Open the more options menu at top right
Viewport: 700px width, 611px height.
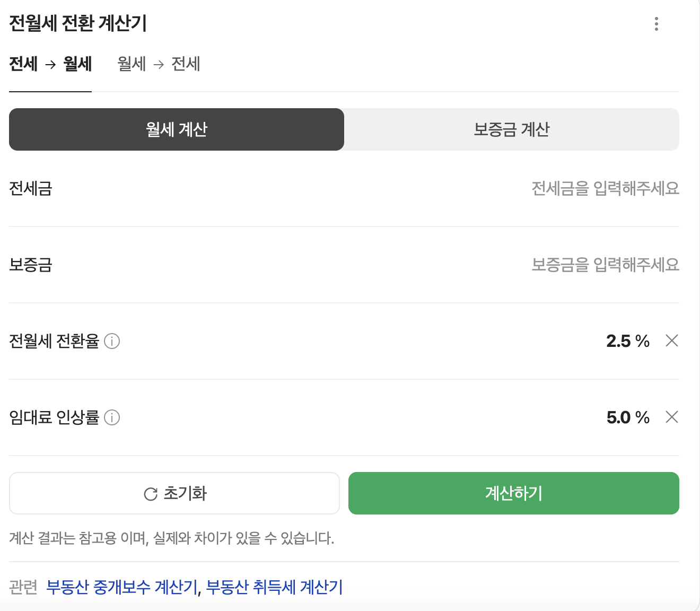coord(657,23)
